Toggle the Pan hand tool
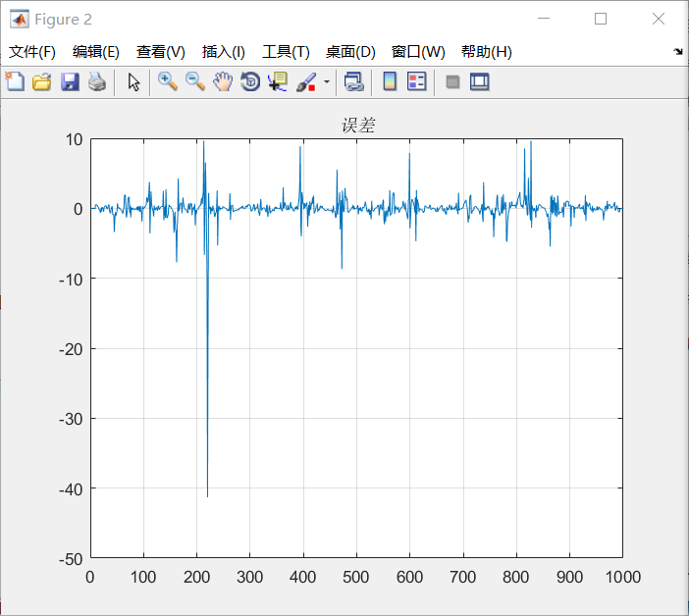Viewport: 689px width, 616px height. point(223,82)
